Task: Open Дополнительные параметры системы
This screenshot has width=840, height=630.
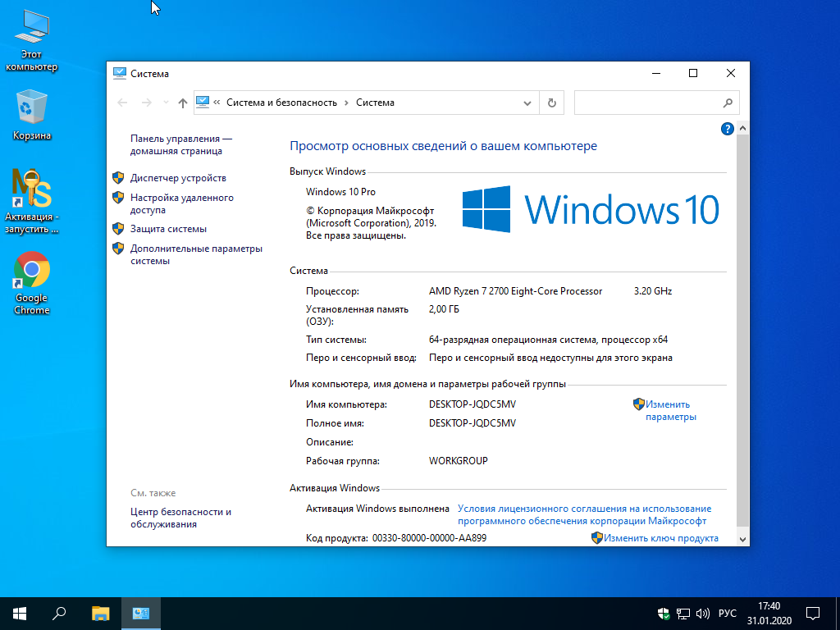Action: pos(196,254)
